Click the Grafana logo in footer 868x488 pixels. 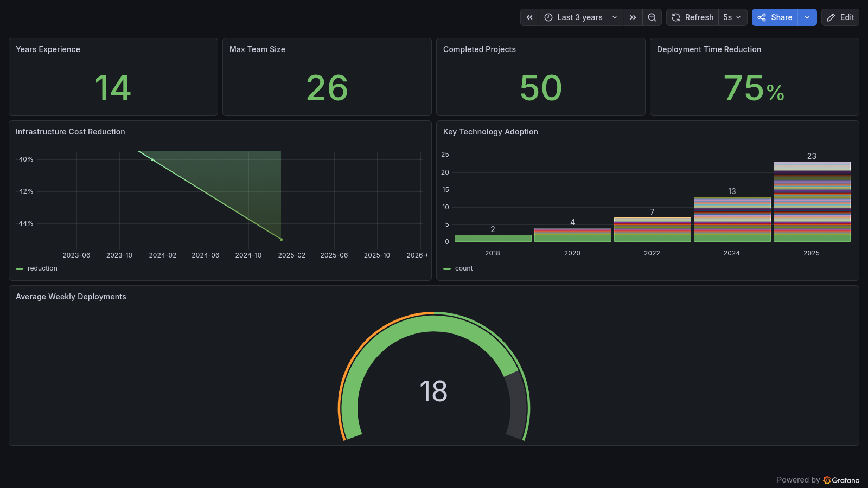pos(827,480)
